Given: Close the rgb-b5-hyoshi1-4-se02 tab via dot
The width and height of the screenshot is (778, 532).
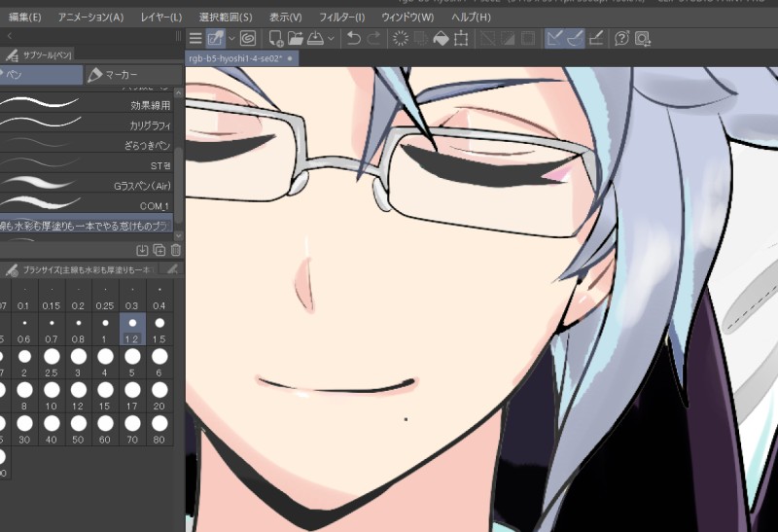Looking at the screenshot, I should click(x=290, y=58).
